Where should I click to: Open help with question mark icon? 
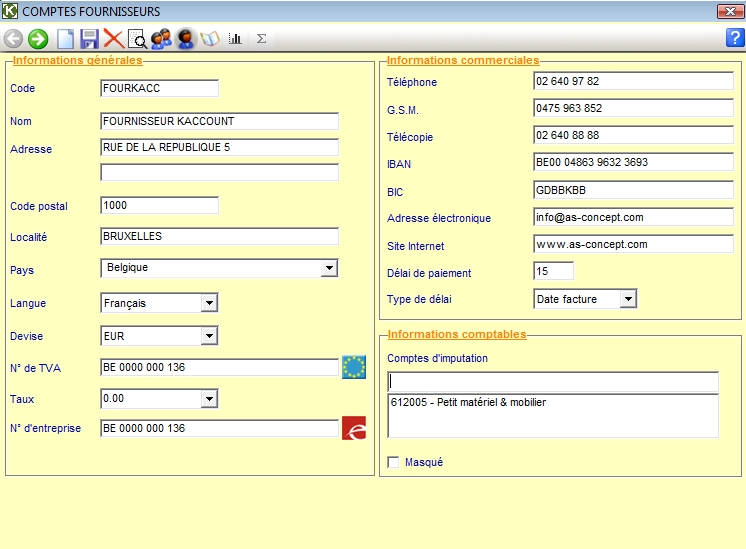[x=734, y=38]
